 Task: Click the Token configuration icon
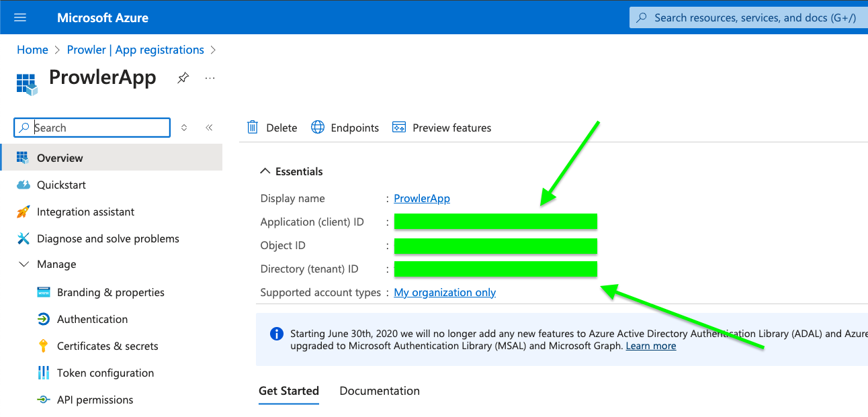pyautogui.click(x=44, y=373)
